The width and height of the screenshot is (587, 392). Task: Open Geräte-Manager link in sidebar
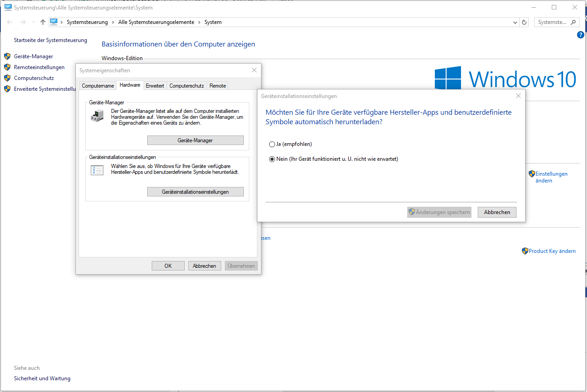(x=33, y=56)
